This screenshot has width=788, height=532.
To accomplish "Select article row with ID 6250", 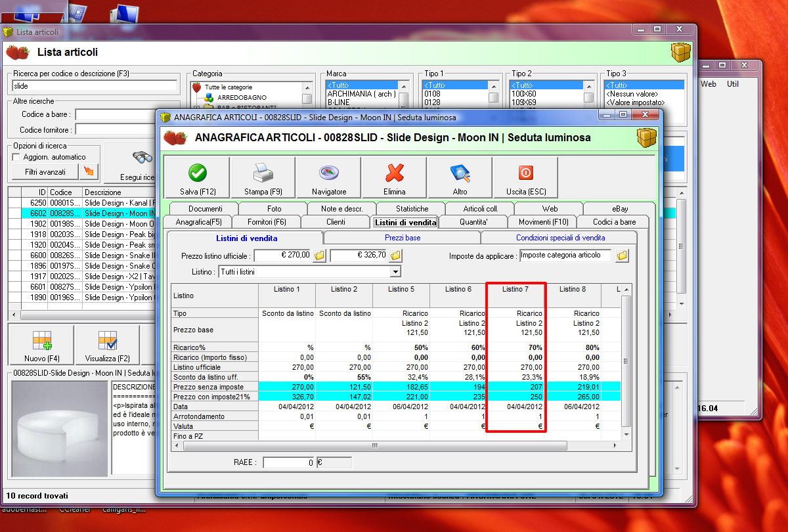I will (82, 203).
